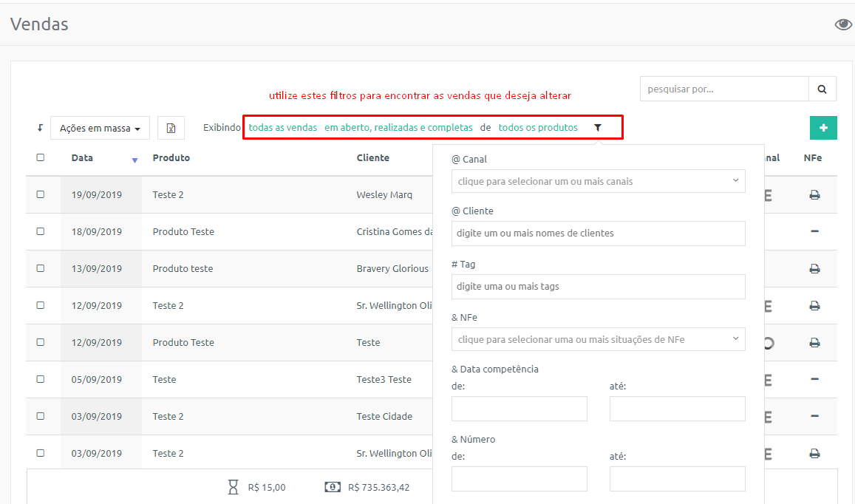Click the 'em aberto, realizadas e completas' filter
The width and height of the screenshot is (855, 504).
(x=398, y=128)
